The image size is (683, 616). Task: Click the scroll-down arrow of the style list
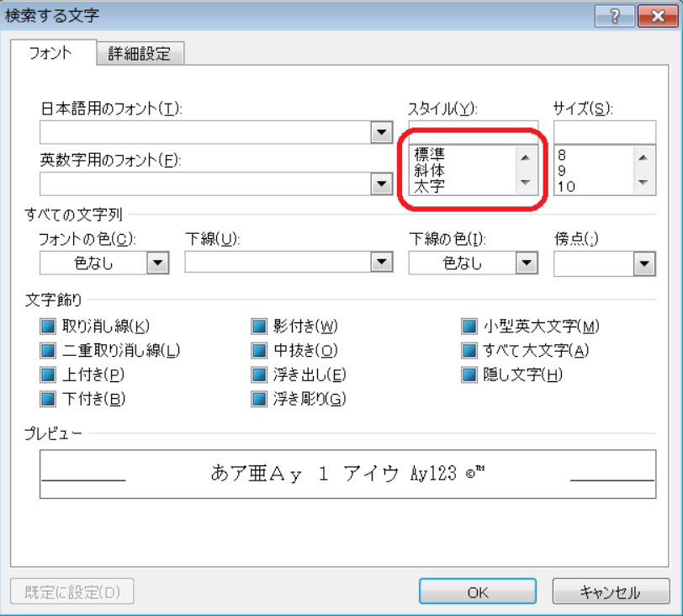point(525,183)
